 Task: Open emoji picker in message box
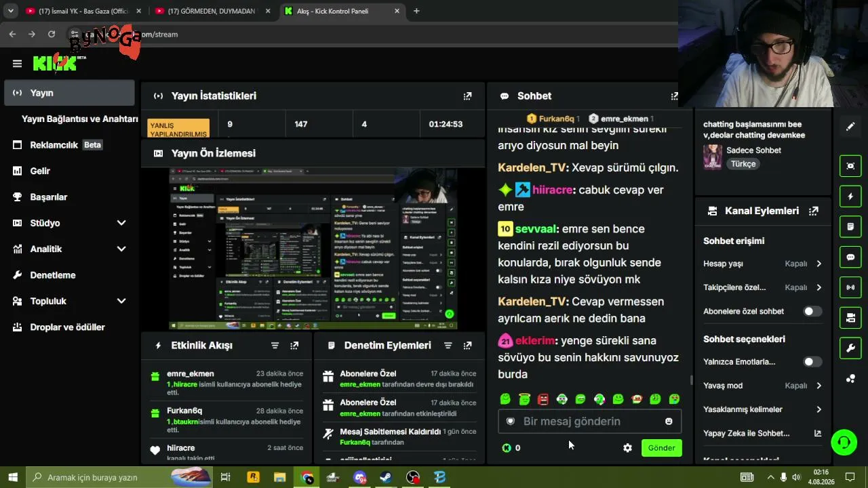(669, 422)
